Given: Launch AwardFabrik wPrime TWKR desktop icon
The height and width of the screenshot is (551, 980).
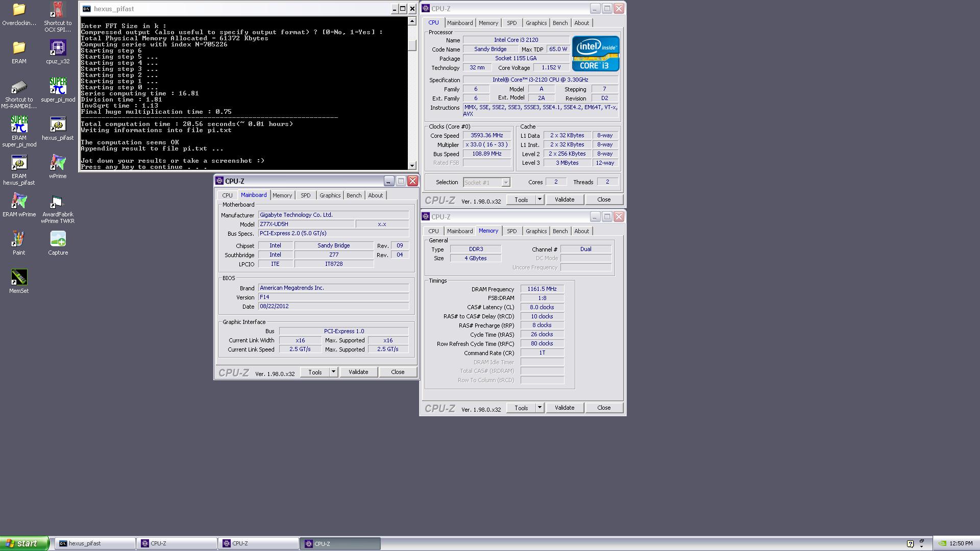Looking at the screenshot, I should click(x=58, y=209).
